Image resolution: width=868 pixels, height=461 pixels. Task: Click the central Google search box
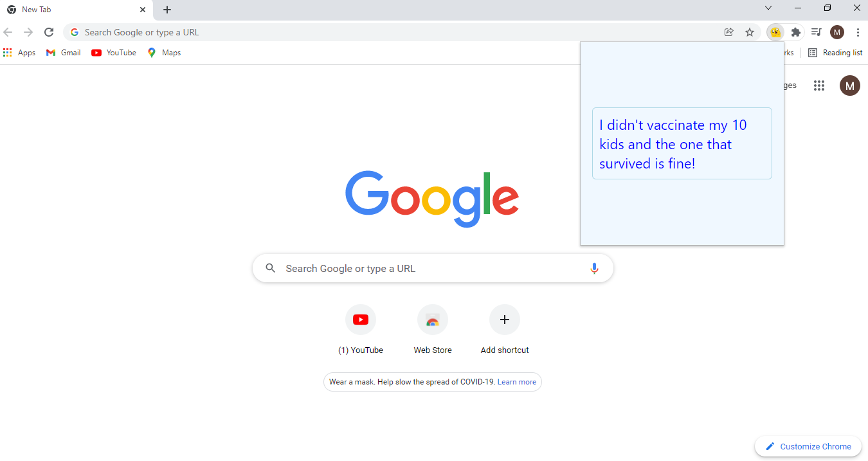pyautogui.click(x=433, y=268)
